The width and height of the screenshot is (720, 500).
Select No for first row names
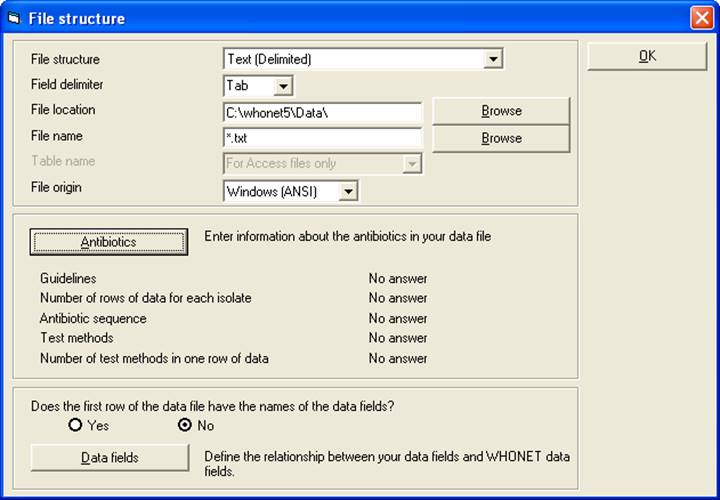pyautogui.click(x=185, y=425)
